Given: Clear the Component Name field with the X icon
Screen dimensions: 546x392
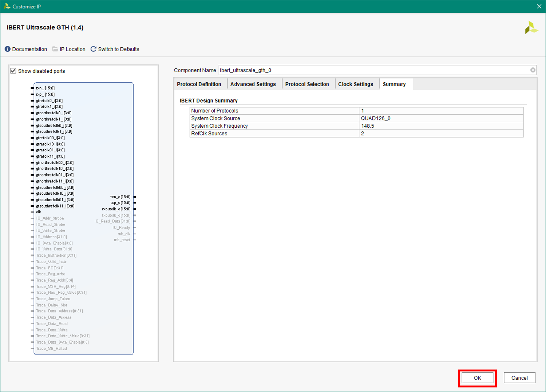Looking at the screenshot, I should [x=533, y=70].
